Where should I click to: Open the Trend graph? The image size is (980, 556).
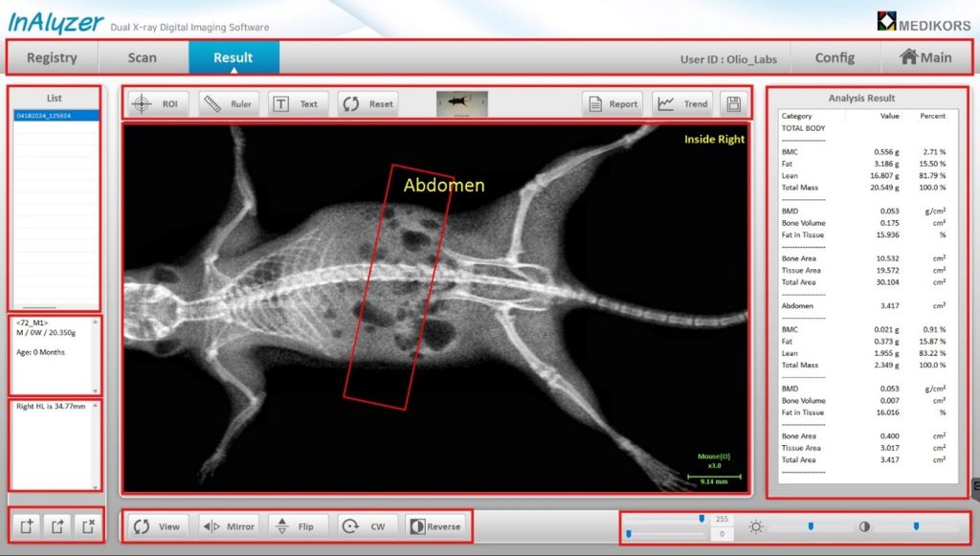[682, 103]
